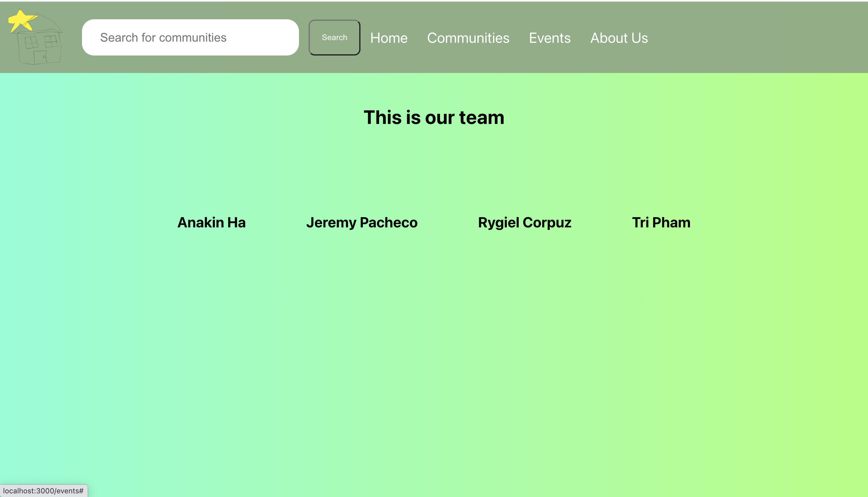Navigate to the Events page
Viewport: 868px width, 497px height.
[549, 38]
